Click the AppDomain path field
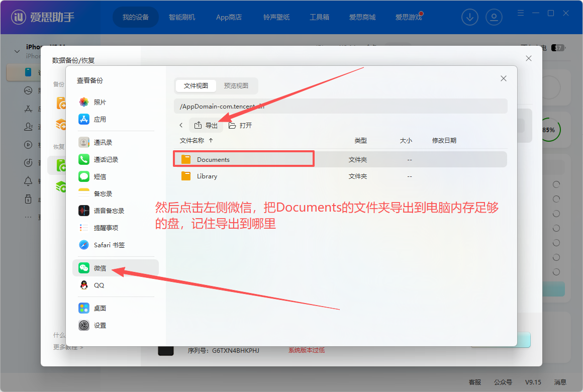 (x=341, y=107)
